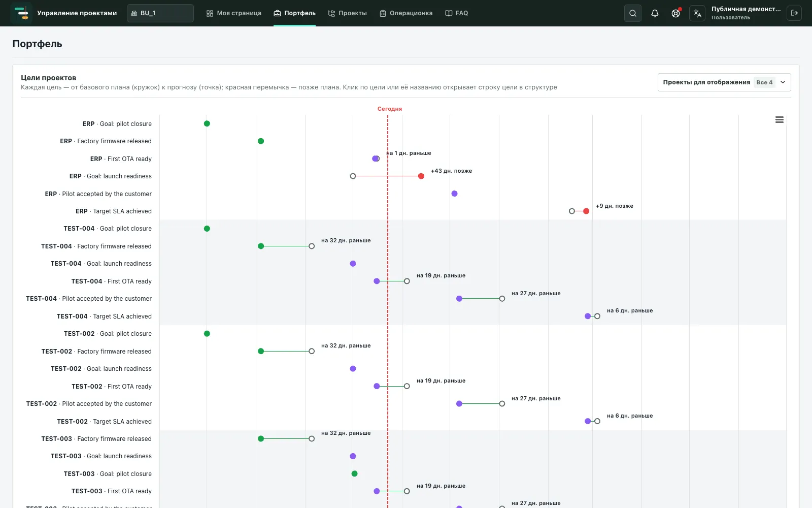Image resolution: width=812 pixels, height=508 pixels.
Task: Open TEST-002 · First OTA ready label
Action: 112,387
